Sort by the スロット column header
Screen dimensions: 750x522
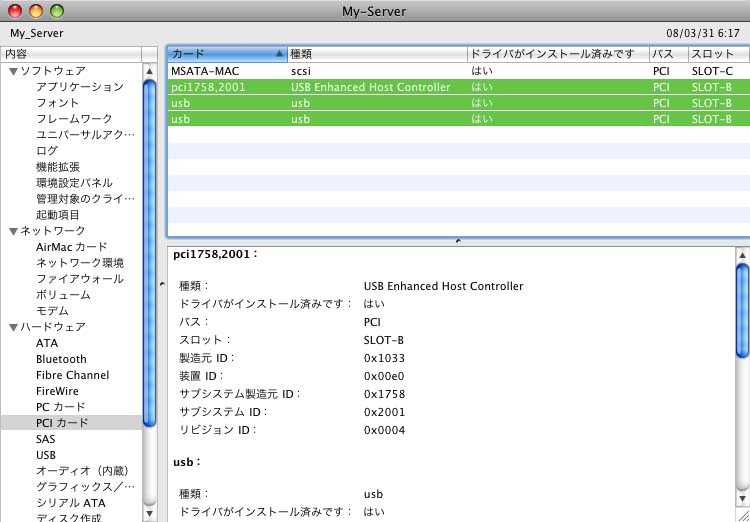[x=719, y=54]
